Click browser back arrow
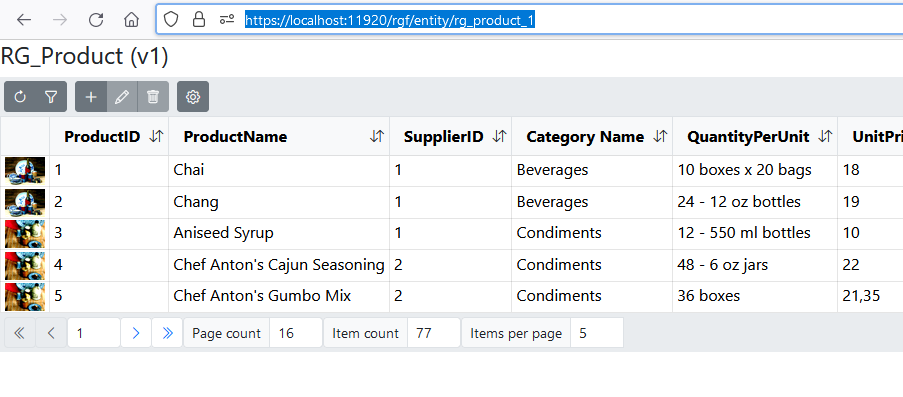 click(24, 20)
